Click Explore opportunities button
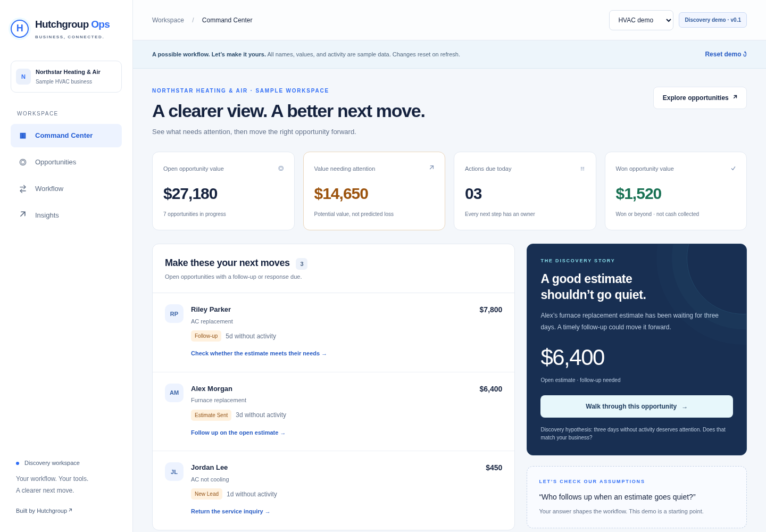766x532 pixels. (700, 98)
